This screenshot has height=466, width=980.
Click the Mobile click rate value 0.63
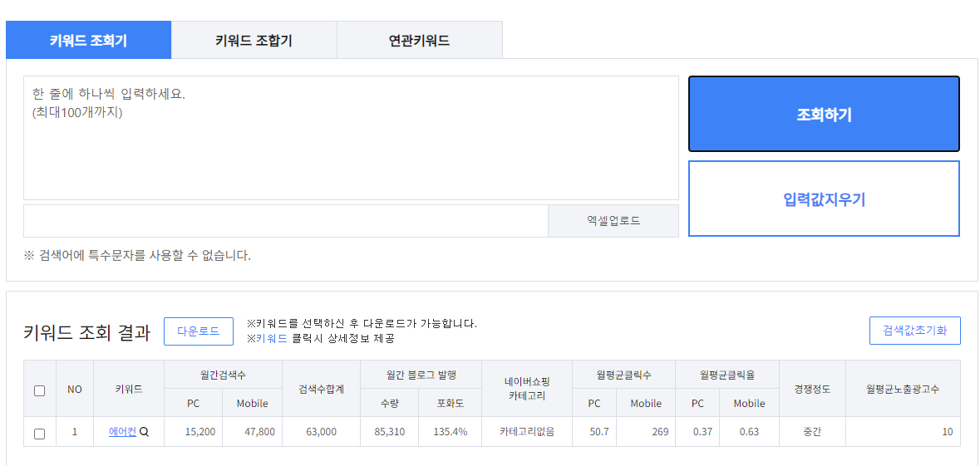750,432
